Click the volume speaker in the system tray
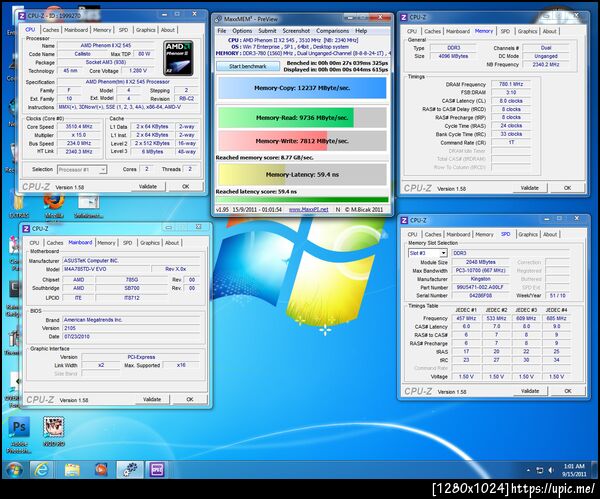 point(551,470)
